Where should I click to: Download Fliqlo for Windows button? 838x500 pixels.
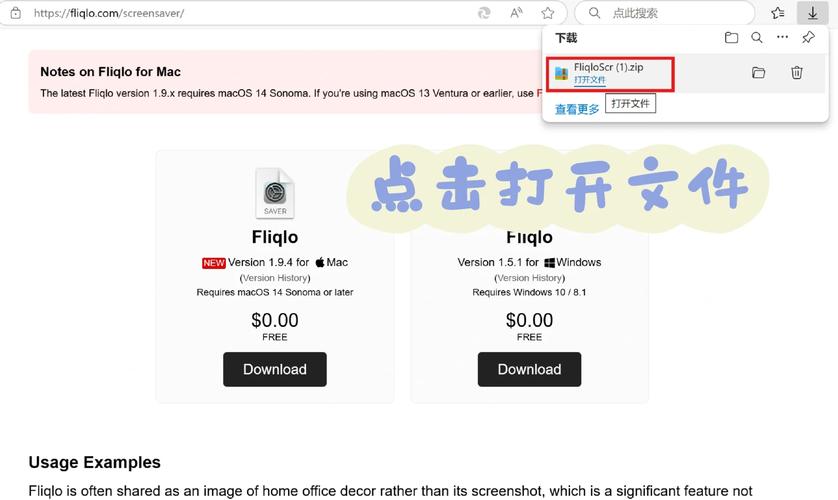(x=529, y=369)
